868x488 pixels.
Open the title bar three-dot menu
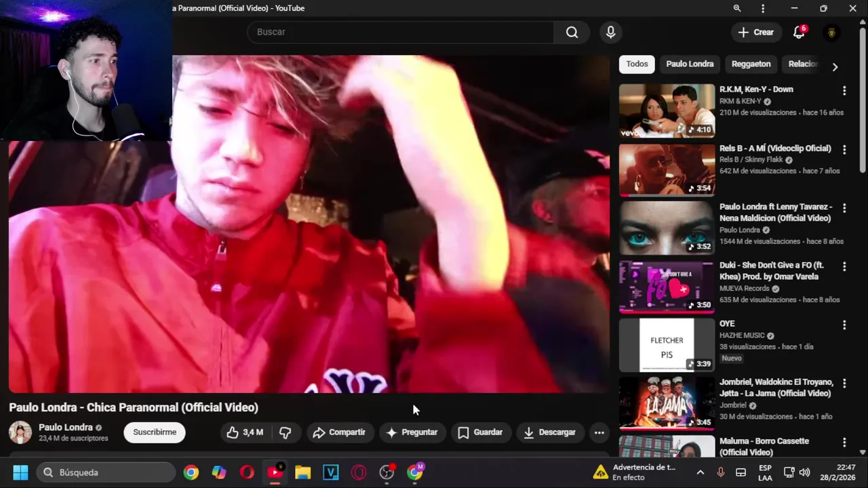point(763,8)
